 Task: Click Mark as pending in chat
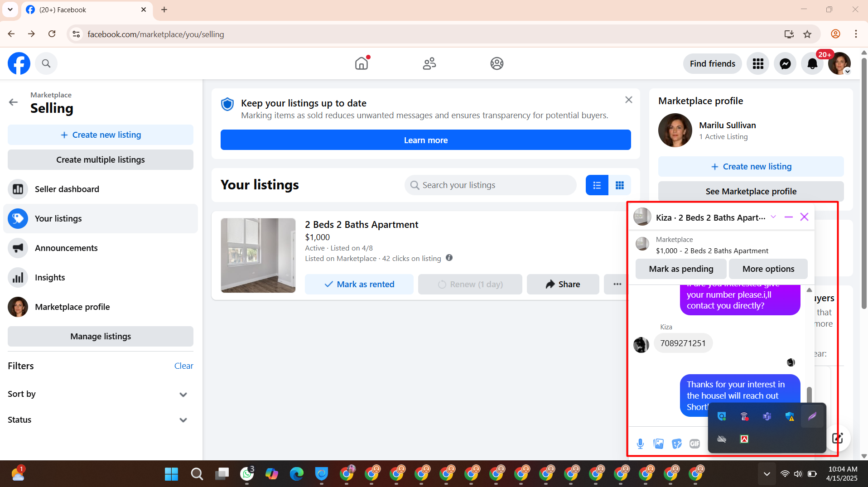click(681, 269)
